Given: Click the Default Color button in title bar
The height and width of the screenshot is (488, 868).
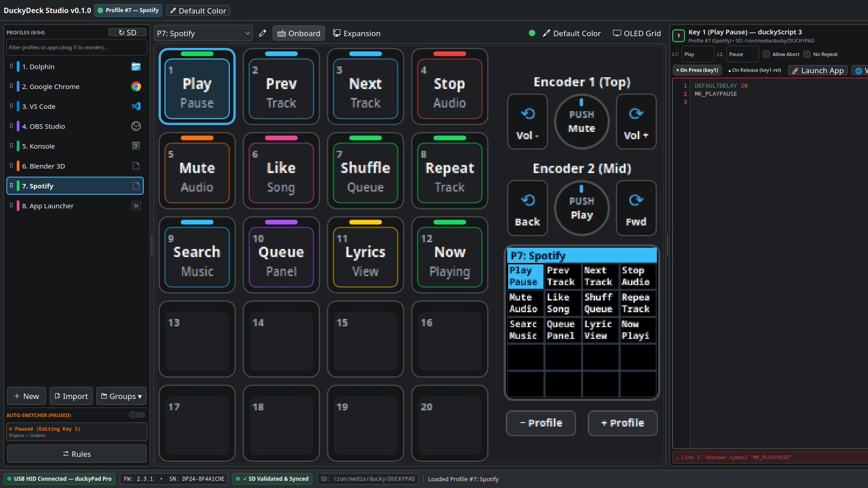Looking at the screenshot, I should [198, 10].
